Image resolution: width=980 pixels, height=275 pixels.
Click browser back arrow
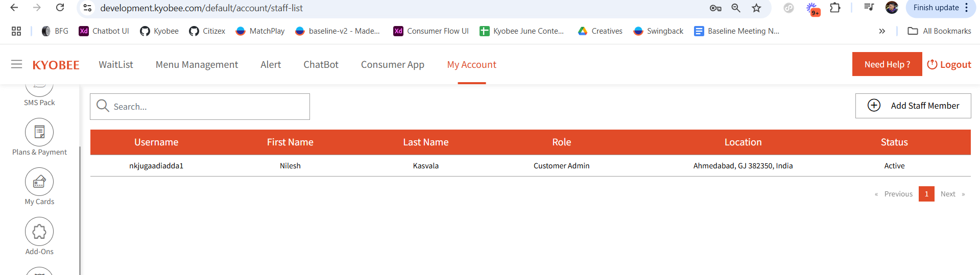point(14,8)
